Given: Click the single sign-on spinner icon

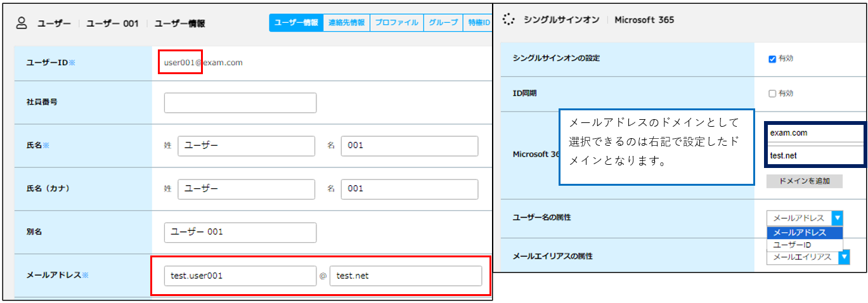Looking at the screenshot, I should pos(508,20).
